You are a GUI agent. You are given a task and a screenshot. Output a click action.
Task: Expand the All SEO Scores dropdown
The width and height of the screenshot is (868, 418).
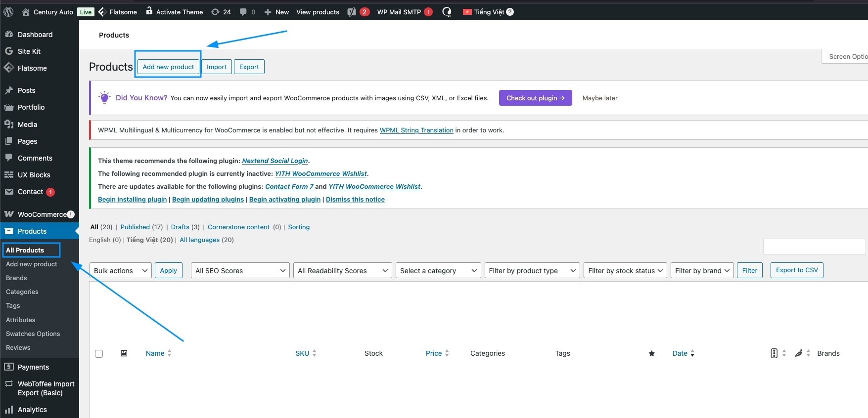tap(240, 271)
